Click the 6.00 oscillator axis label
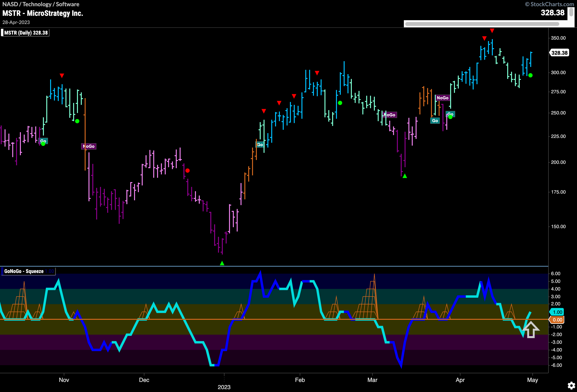The width and height of the screenshot is (577, 392). click(556, 273)
